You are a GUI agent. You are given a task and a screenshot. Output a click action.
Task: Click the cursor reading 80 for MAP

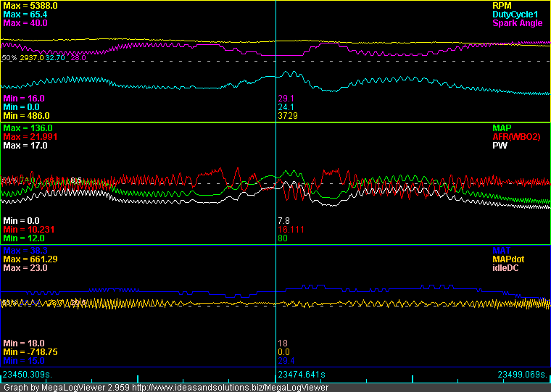(283, 238)
